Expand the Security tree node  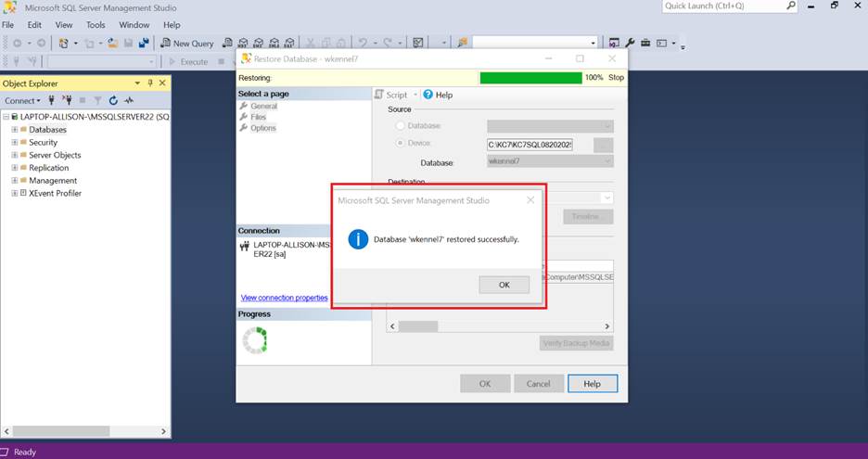(15, 143)
